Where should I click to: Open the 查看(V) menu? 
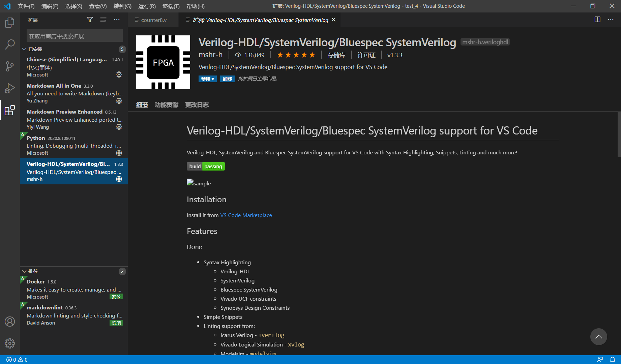[98, 6]
